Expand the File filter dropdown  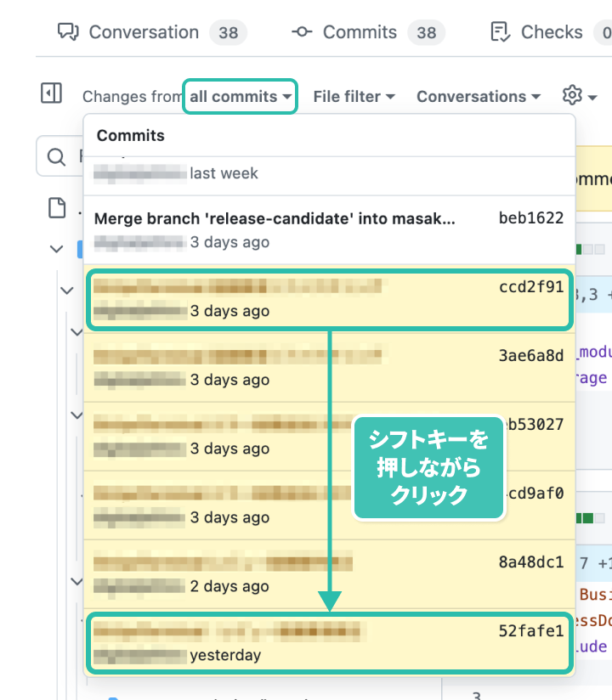(x=354, y=97)
